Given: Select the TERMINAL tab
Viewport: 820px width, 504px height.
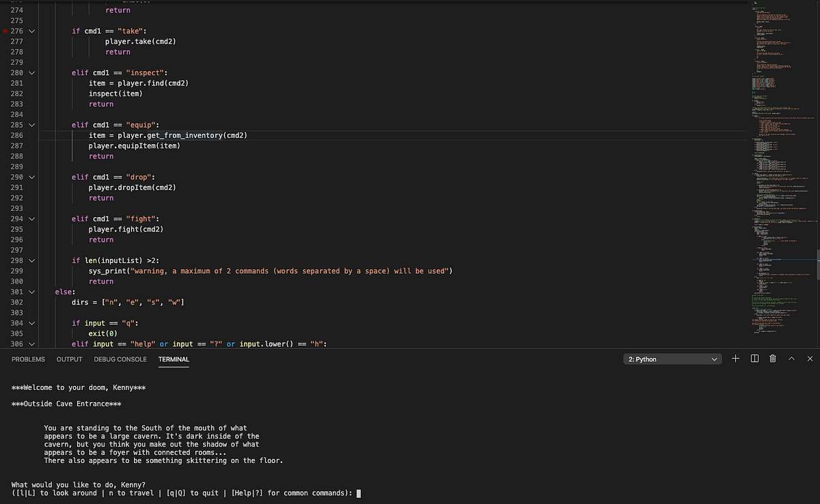Looking at the screenshot, I should pyautogui.click(x=174, y=359).
